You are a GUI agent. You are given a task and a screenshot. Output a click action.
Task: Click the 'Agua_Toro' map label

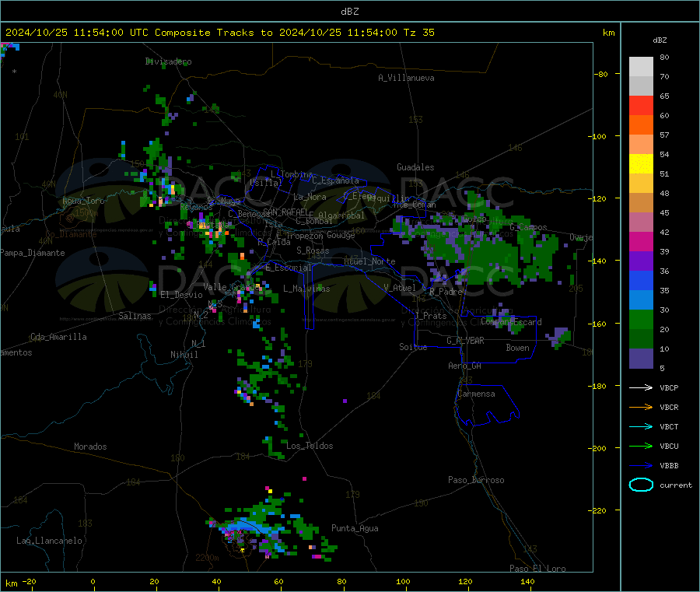click(x=83, y=201)
